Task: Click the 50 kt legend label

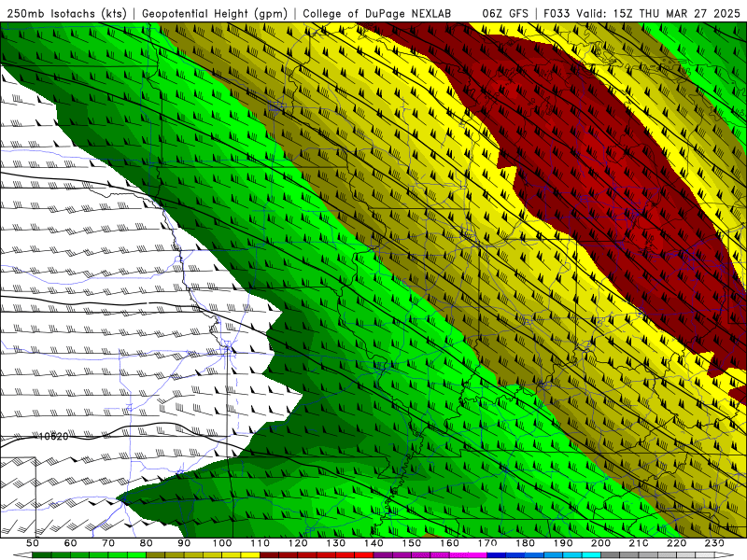Action: (x=33, y=543)
